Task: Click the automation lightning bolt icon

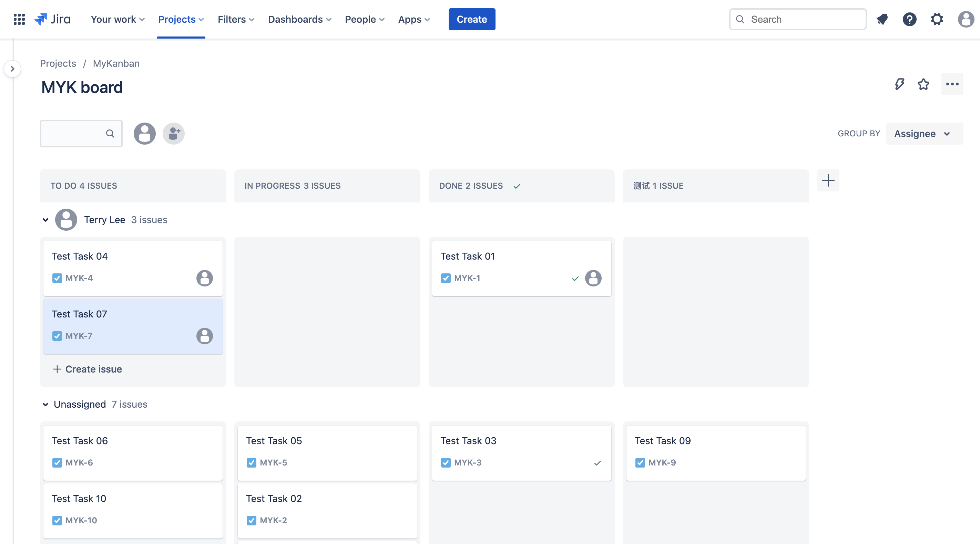Action: pyautogui.click(x=899, y=84)
